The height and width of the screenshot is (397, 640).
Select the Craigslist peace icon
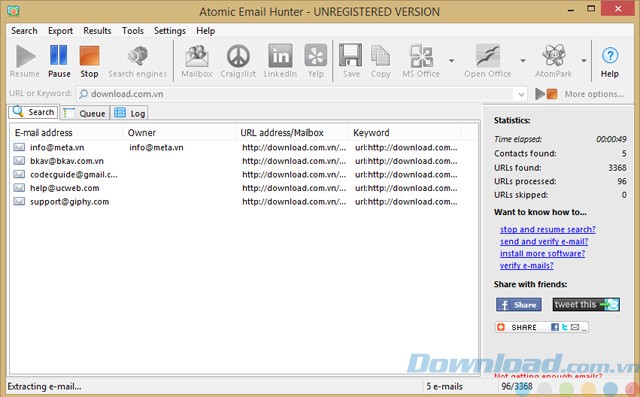[238, 56]
